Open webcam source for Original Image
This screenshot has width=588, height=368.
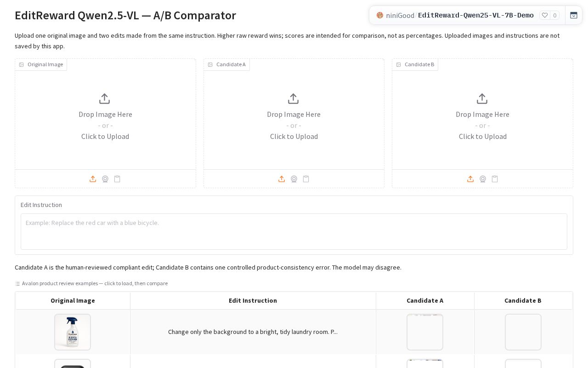pyautogui.click(x=105, y=179)
